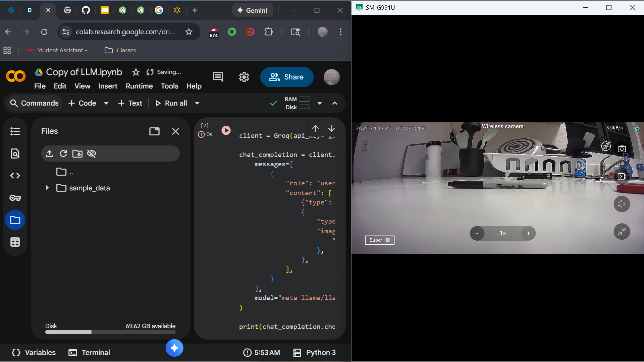644x362 pixels.
Task: Toggle show hidden files eye icon
Action: pos(92,154)
